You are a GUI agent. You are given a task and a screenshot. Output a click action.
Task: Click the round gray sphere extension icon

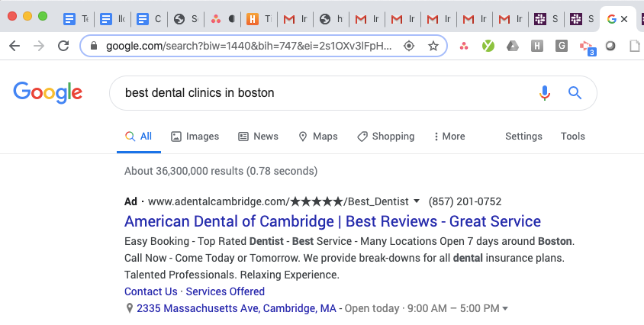(x=610, y=46)
